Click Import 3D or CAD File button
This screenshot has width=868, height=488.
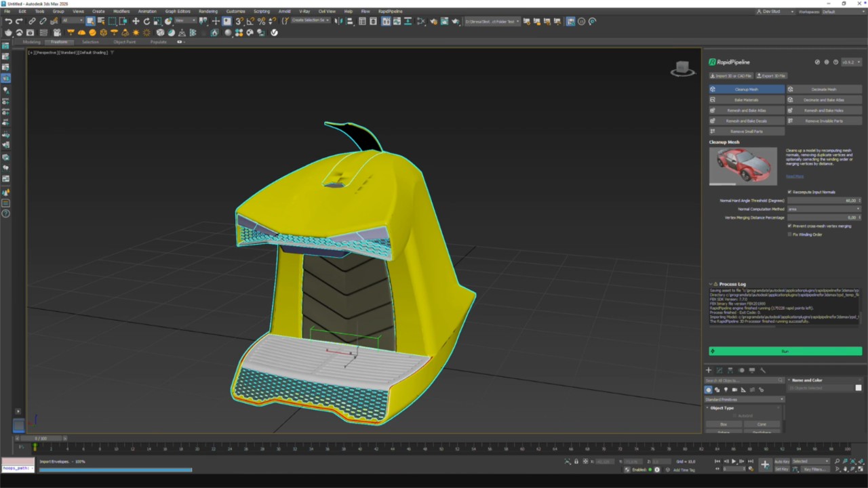[732, 76]
